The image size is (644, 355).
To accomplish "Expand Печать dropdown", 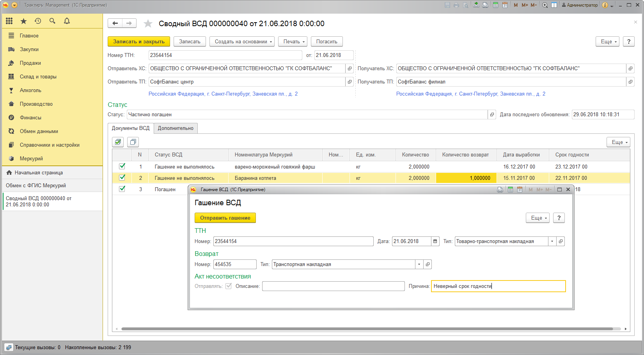I will click(293, 41).
